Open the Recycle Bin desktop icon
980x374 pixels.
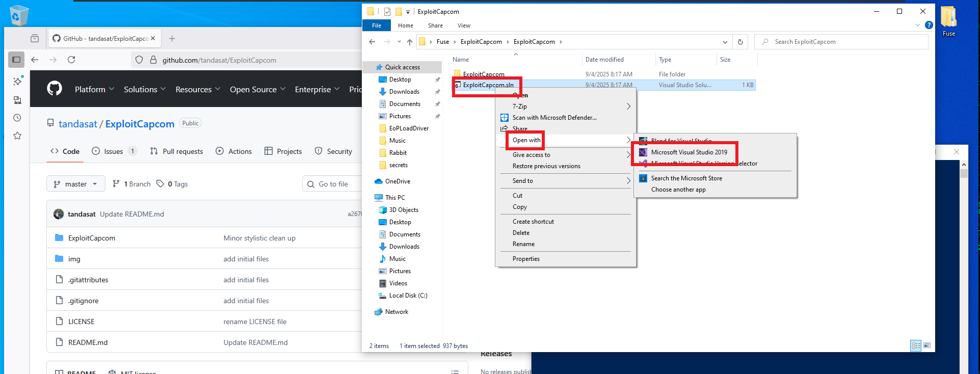click(19, 15)
